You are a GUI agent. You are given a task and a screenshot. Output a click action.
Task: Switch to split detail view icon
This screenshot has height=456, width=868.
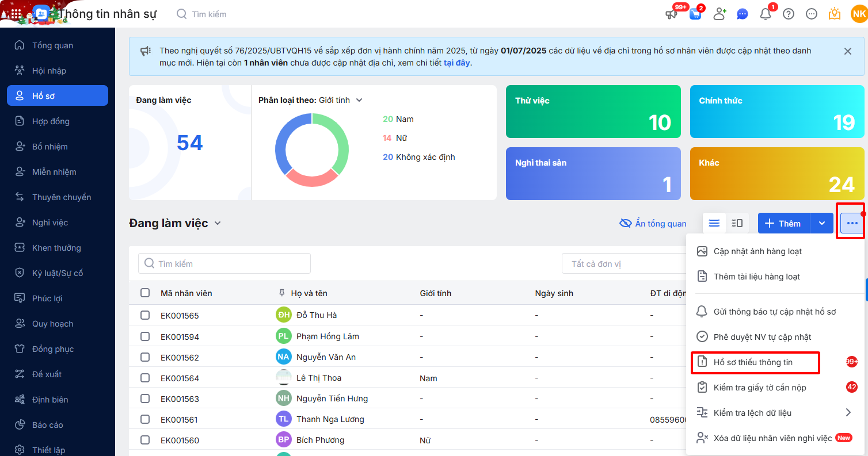(737, 223)
